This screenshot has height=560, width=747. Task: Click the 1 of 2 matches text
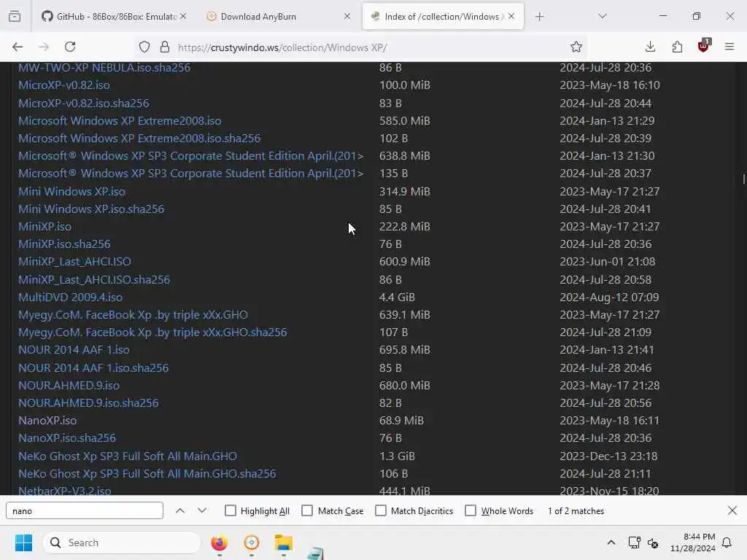pos(576,511)
